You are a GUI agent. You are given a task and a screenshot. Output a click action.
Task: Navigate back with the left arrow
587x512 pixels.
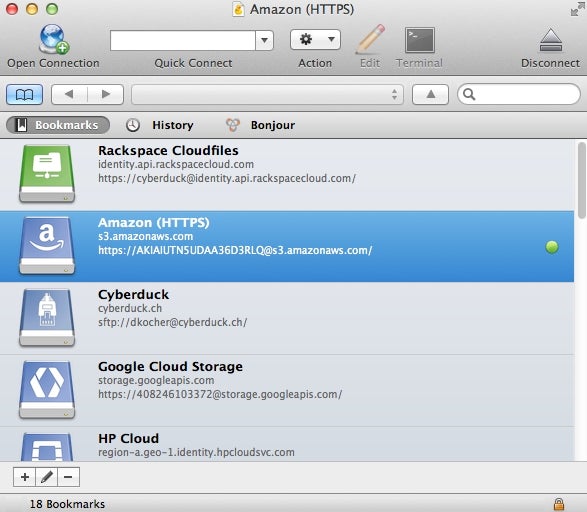[x=69, y=94]
